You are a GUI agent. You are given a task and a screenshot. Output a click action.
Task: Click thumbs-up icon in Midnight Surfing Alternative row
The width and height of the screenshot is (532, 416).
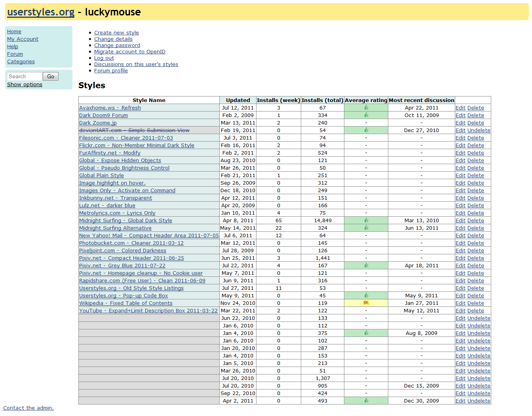(366, 228)
